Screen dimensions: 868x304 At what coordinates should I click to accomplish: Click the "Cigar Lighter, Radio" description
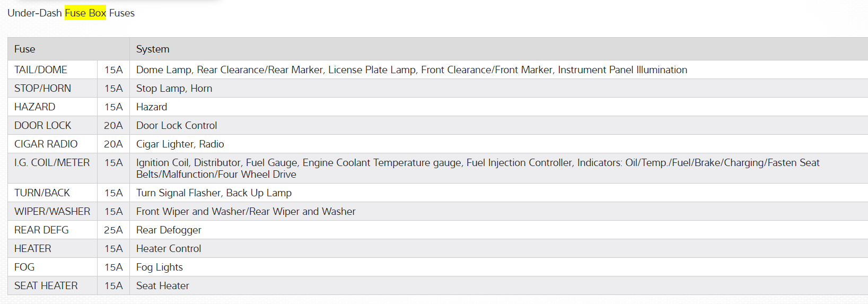tap(180, 144)
